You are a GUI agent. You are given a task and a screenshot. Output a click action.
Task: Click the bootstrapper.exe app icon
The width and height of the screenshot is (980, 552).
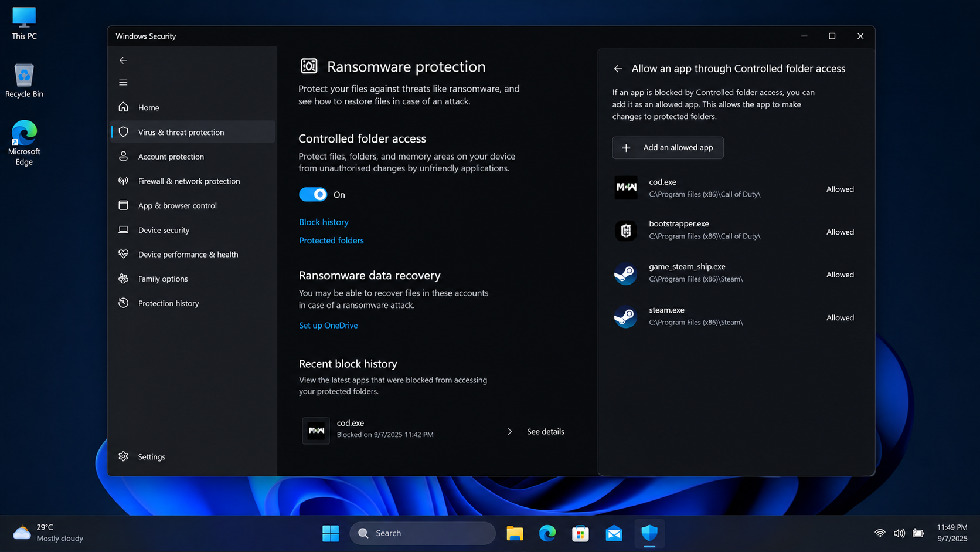coord(626,231)
